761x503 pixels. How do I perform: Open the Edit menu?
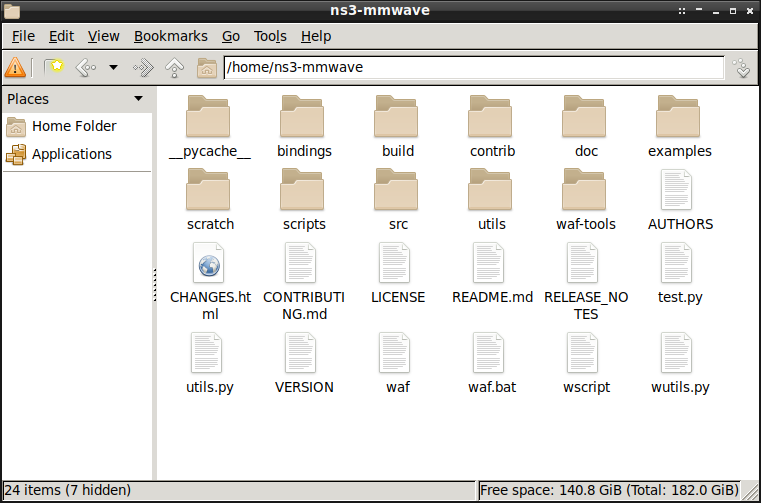[x=61, y=36]
